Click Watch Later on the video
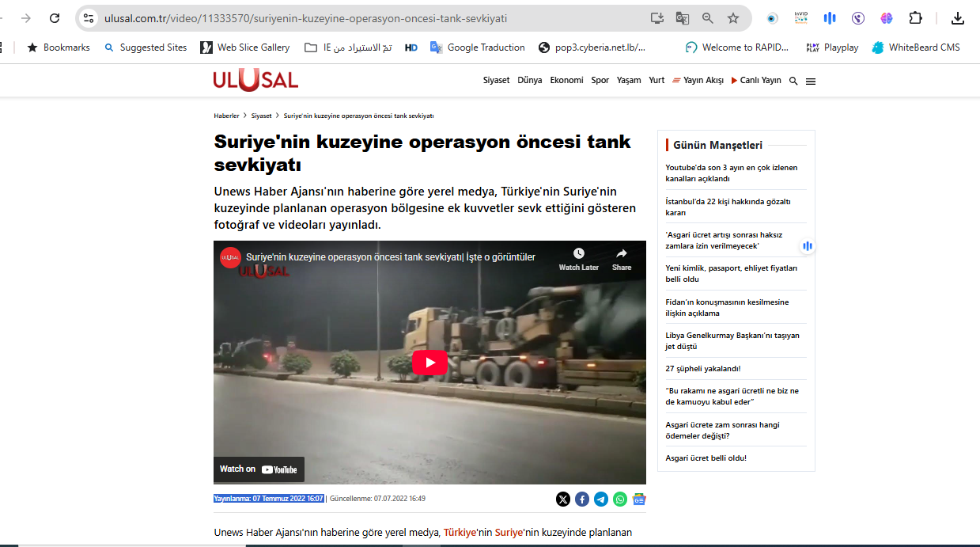The image size is (980, 547). [578, 259]
